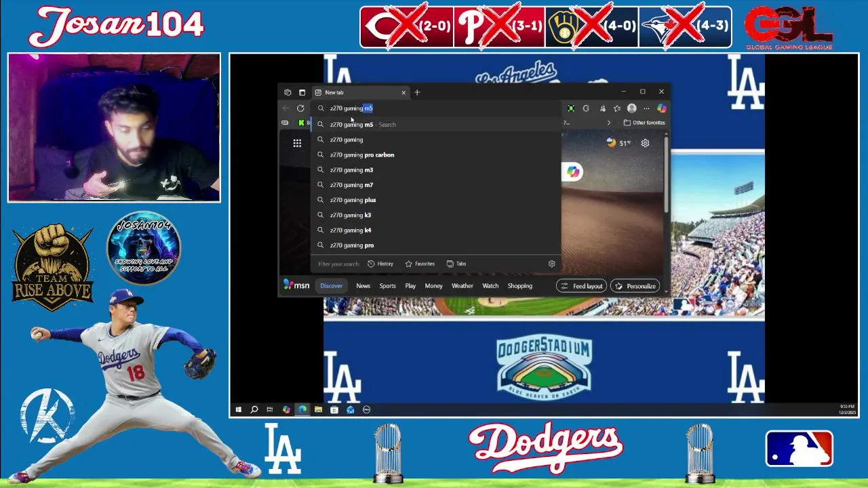Open the tab actions menu icon

tap(302, 92)
